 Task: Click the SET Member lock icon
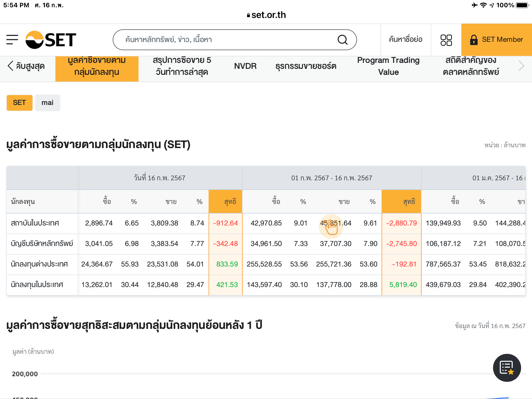click(474, 40)
